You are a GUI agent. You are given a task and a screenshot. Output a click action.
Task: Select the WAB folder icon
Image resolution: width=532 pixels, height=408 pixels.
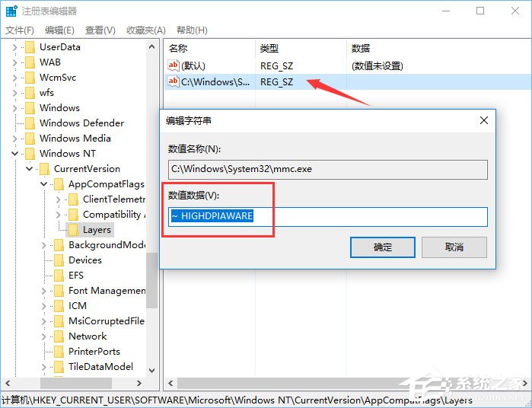(30, 62)
